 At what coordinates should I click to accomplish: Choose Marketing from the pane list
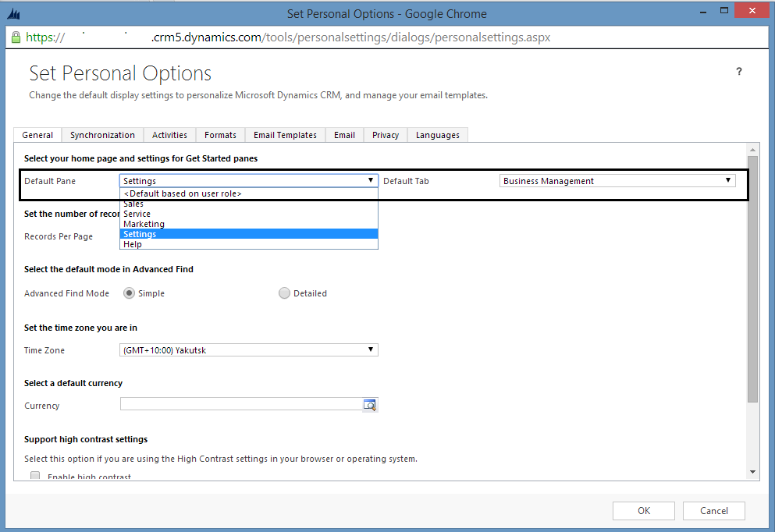(x=144, y=224)
